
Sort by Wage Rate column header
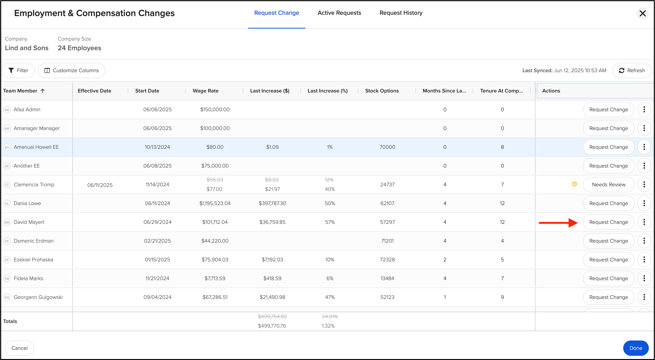(206, 91)
